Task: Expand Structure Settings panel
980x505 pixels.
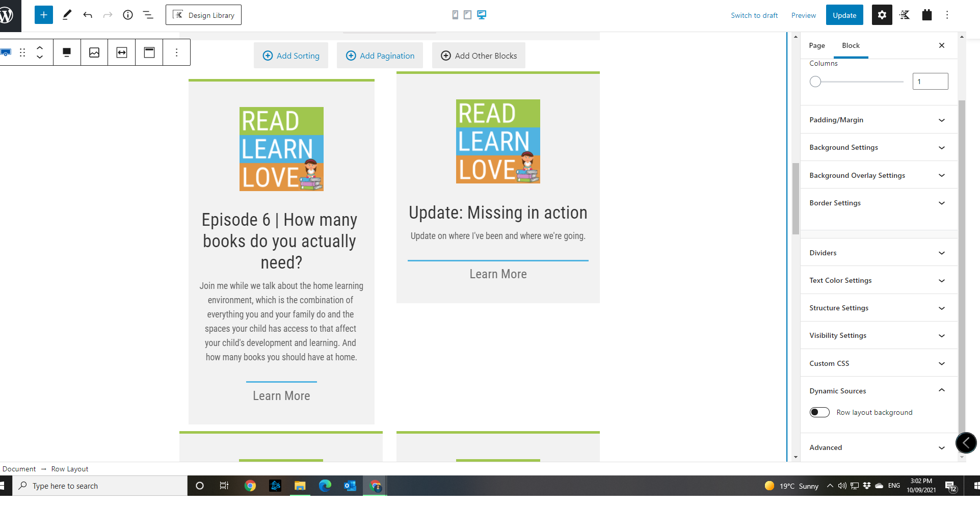Action: pyautogui.click(x=879, y=308)
